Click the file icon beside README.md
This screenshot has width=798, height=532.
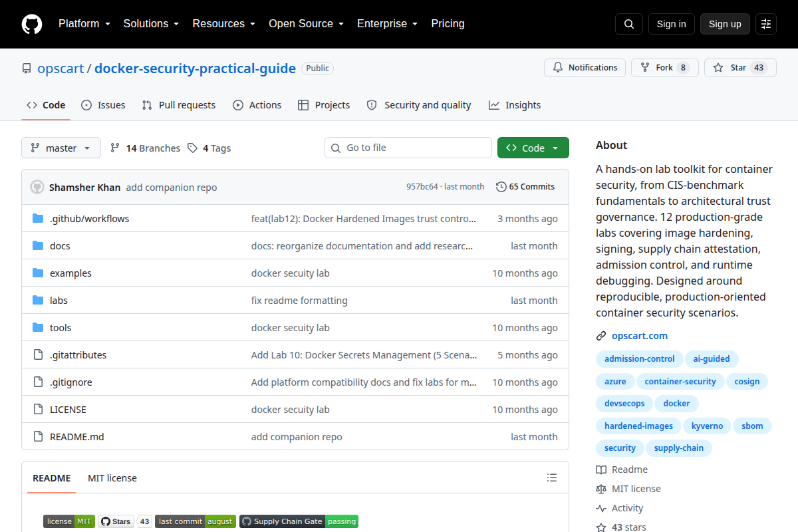click(x=38, y=437)
